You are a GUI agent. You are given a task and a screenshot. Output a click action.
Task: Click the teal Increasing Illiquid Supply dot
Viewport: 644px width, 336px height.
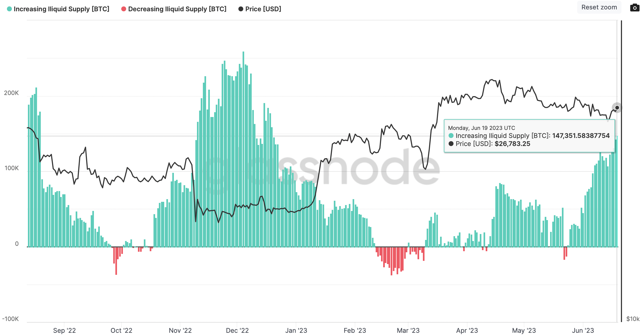click(9, 9)
